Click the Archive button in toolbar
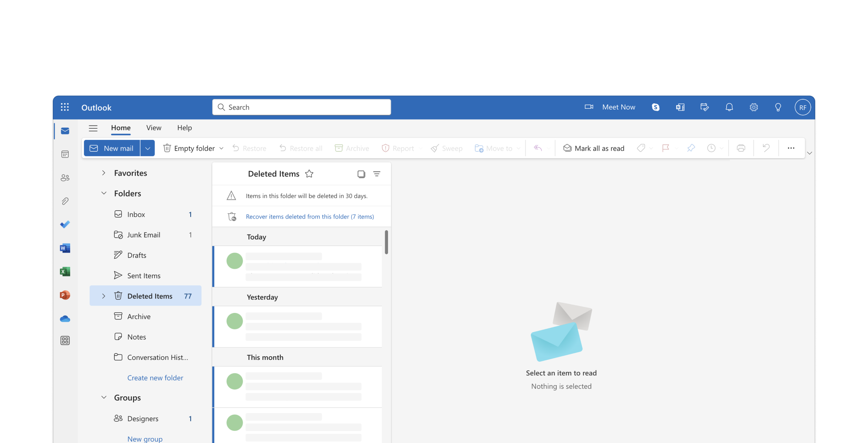The image size is (868, 443). click(x=351, y=147)
